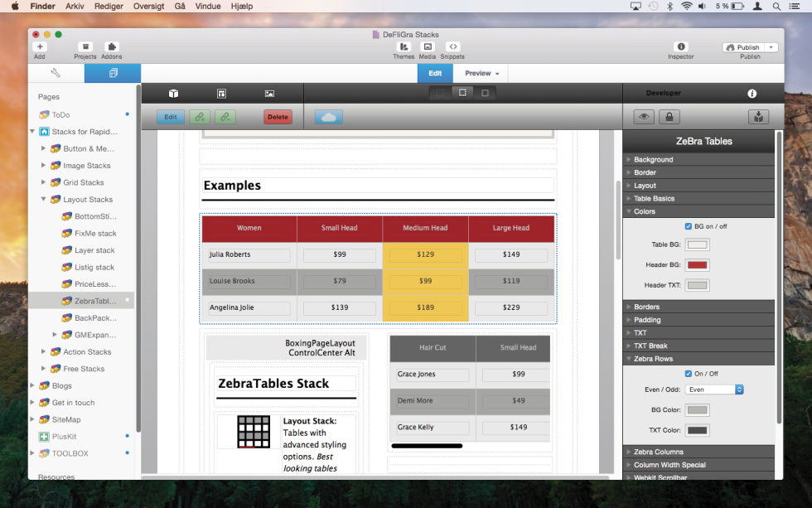Open the Zebra TXT Color well

click(x=697, y=430)
